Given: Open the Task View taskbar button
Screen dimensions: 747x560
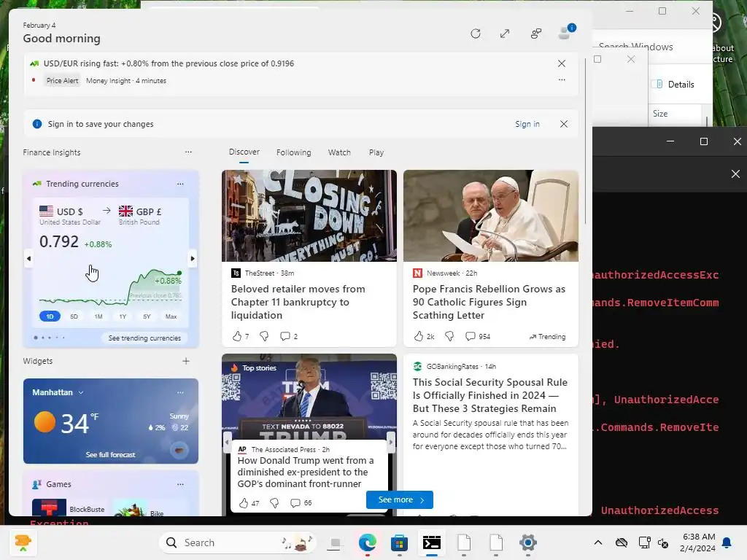Looking at the screenshot, I should pos(336,542).
